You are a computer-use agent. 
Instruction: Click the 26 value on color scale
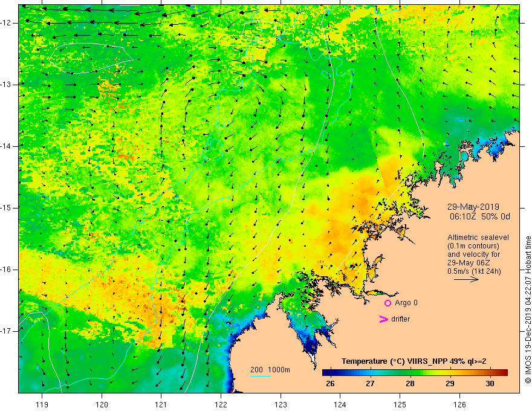tap(330, 384)
